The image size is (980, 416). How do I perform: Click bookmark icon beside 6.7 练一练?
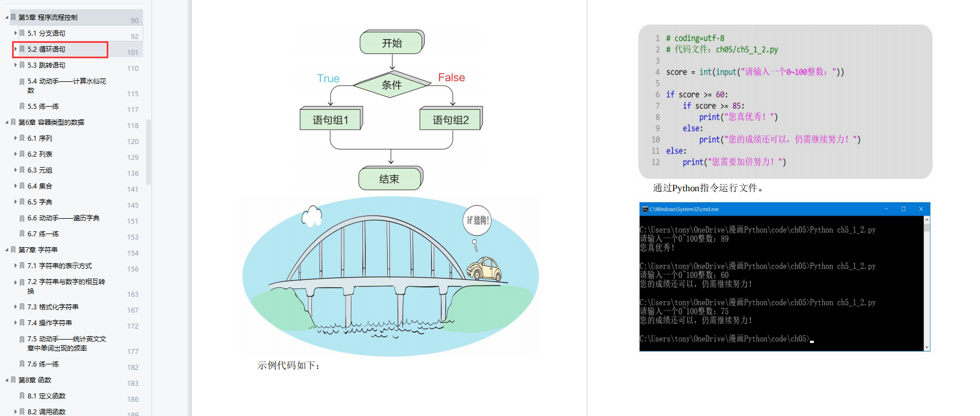22,234
